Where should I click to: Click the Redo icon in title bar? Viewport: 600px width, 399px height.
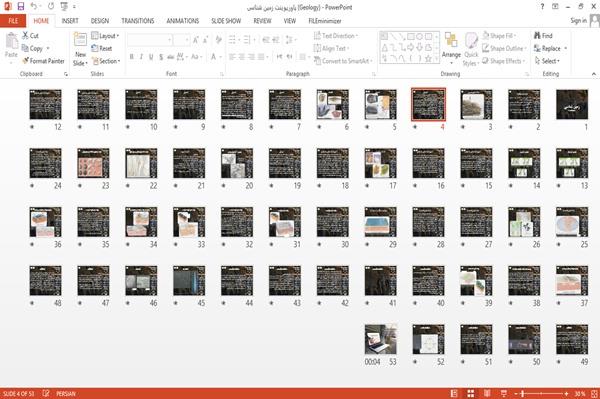(51, 7)
